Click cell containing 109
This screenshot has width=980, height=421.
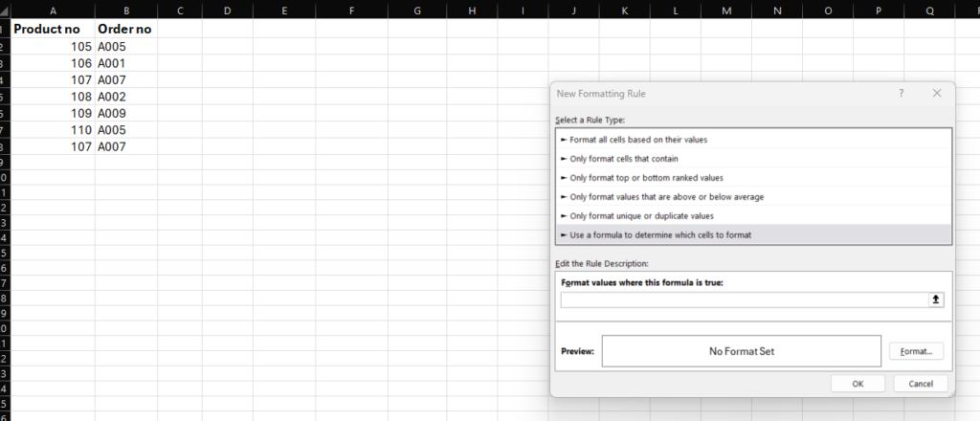pyautogui.click(x=53, y=113)
